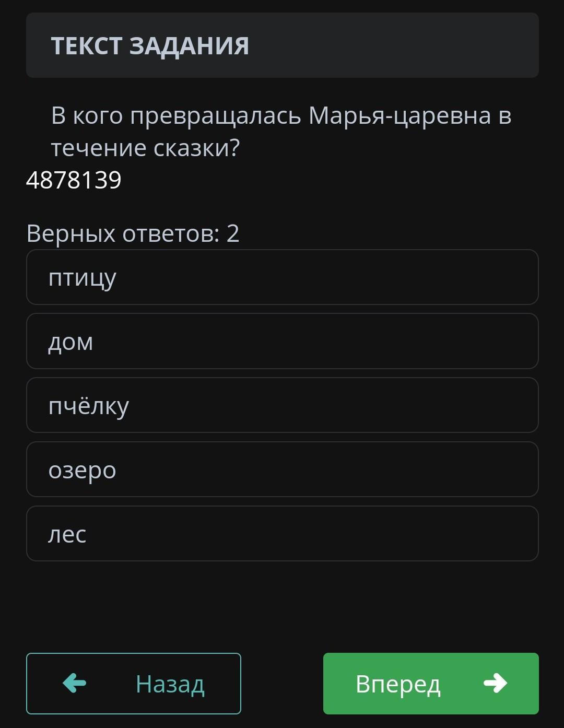The image size is (564, 728).
Task: Click the left arrow icon in Назад
Action: pos(74,683)
